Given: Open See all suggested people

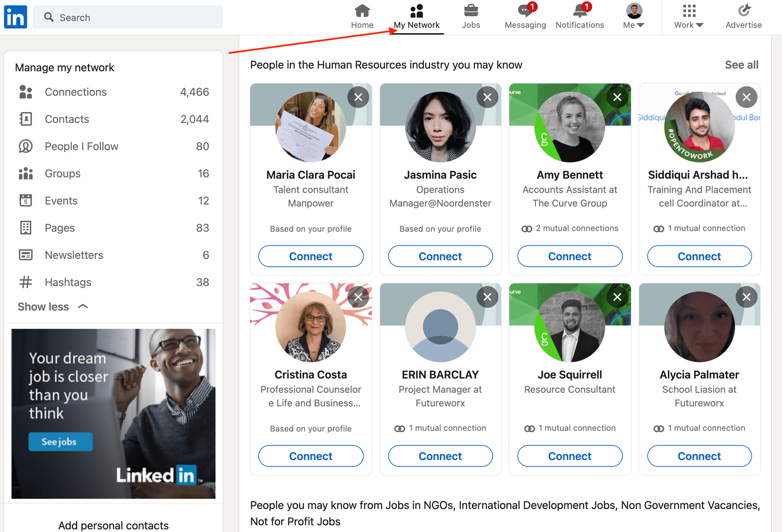Looking at the screenshot, I should click(x=741, y=65).
